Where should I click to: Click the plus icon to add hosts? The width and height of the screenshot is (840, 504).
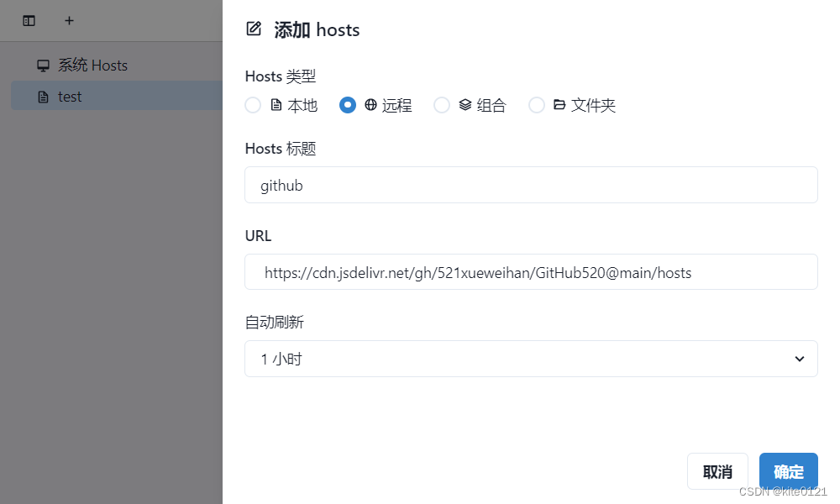69,21
